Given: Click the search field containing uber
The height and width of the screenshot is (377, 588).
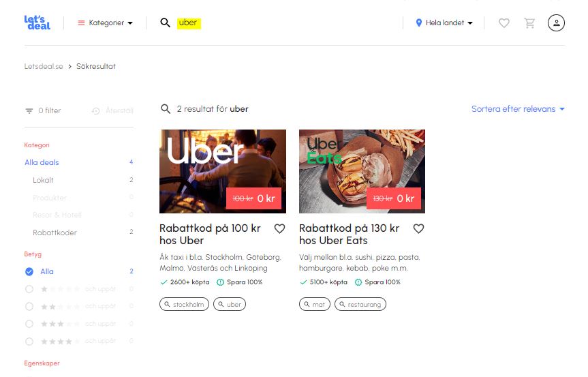Looking at the screenshot, I should tap(189, 23).
